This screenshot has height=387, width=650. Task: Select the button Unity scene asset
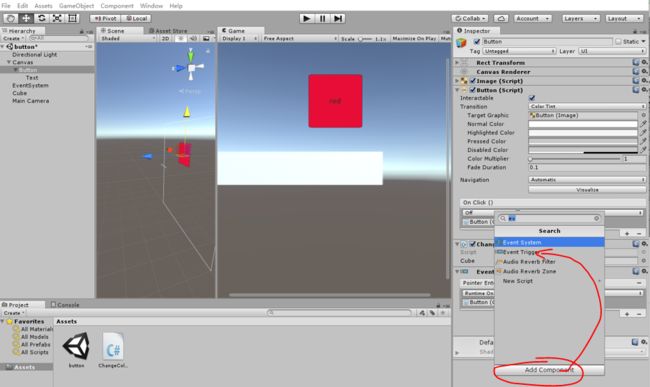click(76, 349)
